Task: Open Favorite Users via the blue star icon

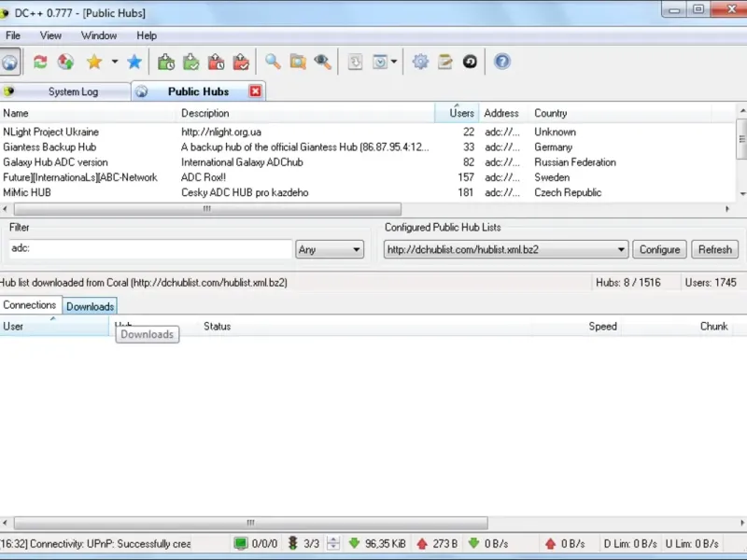Action: (134, 62)
